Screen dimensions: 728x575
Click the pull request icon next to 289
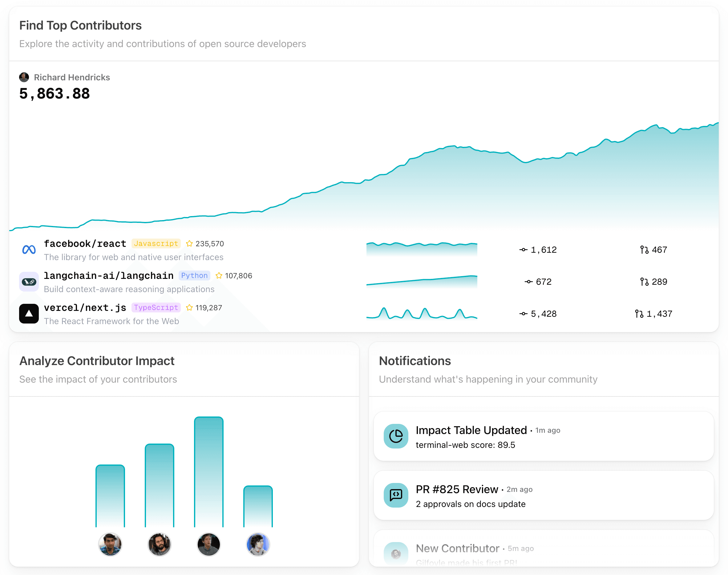[644, 282]
